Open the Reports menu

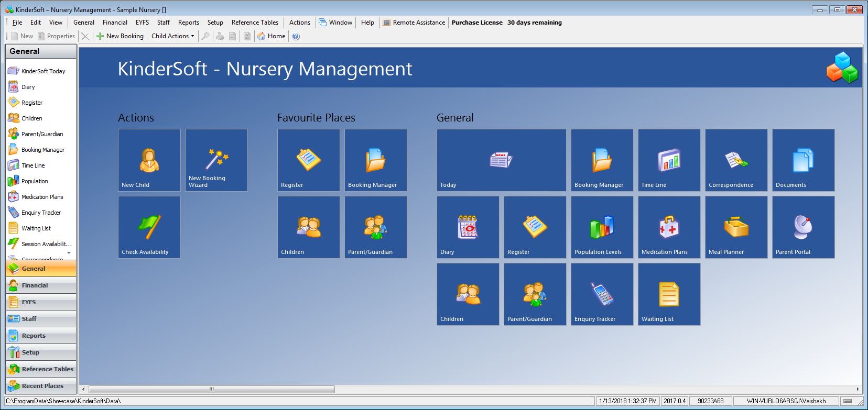[x=189, y=23]
